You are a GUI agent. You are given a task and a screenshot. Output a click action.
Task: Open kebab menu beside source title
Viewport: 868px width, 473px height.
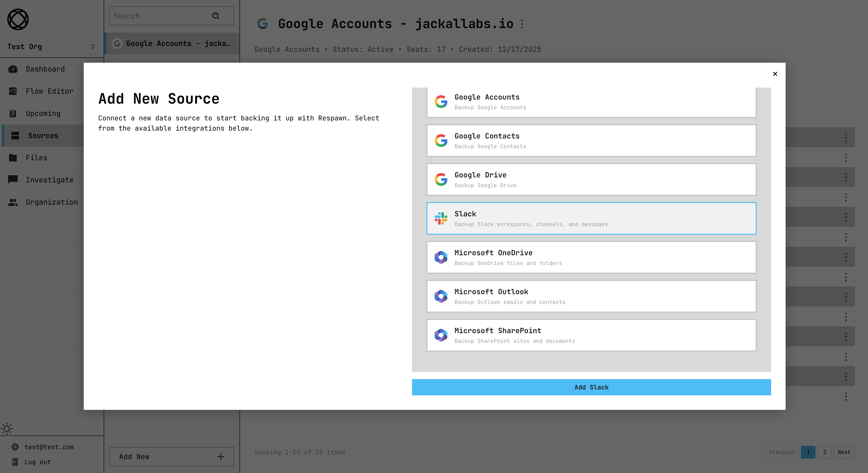(522, 24)
